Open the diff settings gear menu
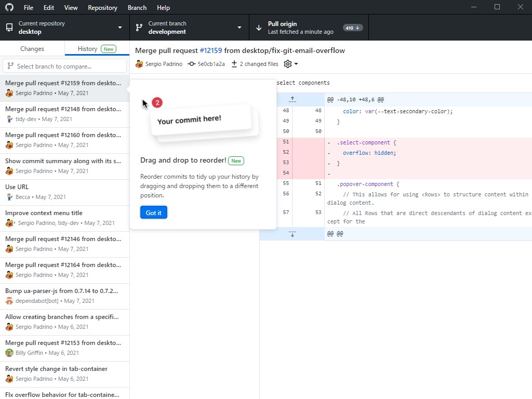This screenshot has width=532, height=399. pyautogui.click(x=290, y=64)
